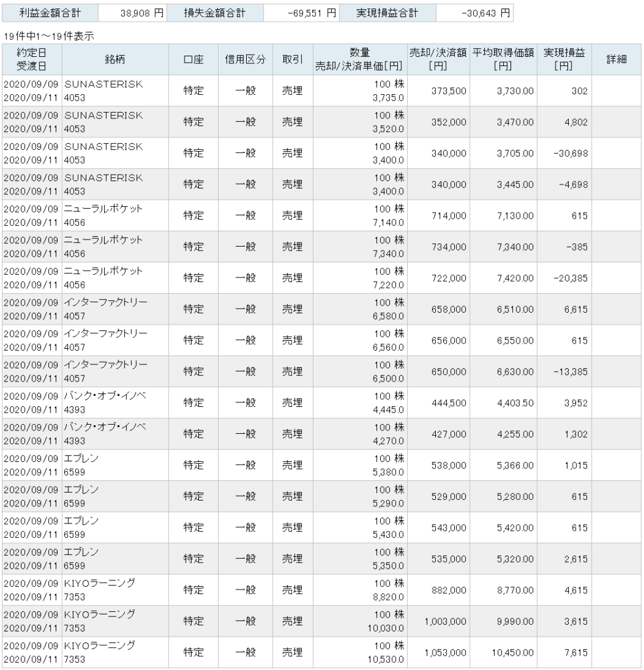
Task: Click average price 5,366.00 cell
Action: point(503,465)
